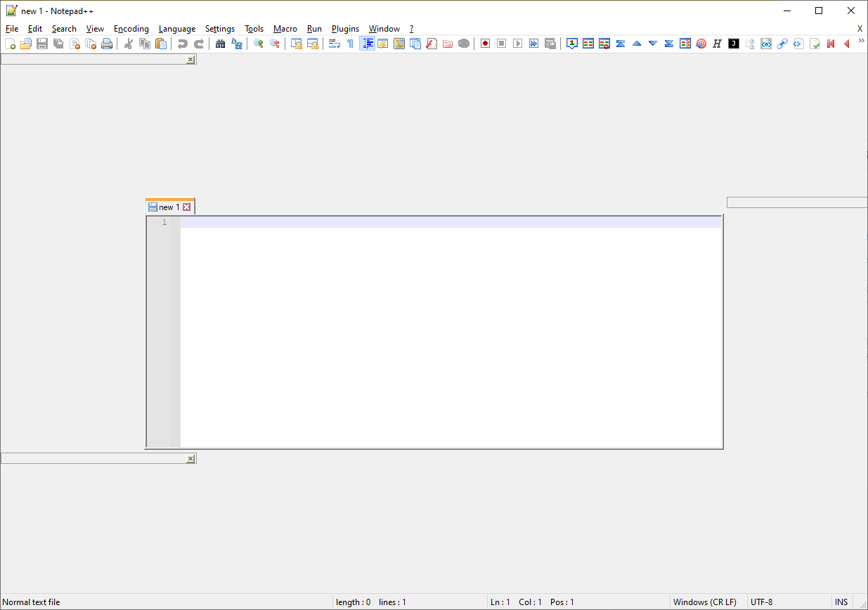
Task: Open the Macro menu
Action: coord(285,29)
